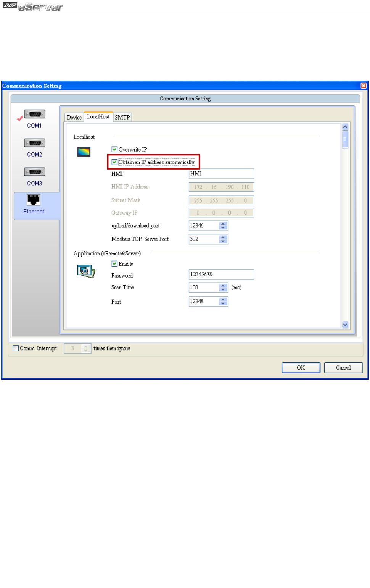Image resolution: width=370 pixels, height=588 pixels.
Task: Close the Communication Setting dialog
Action: (x=364, y=86)
